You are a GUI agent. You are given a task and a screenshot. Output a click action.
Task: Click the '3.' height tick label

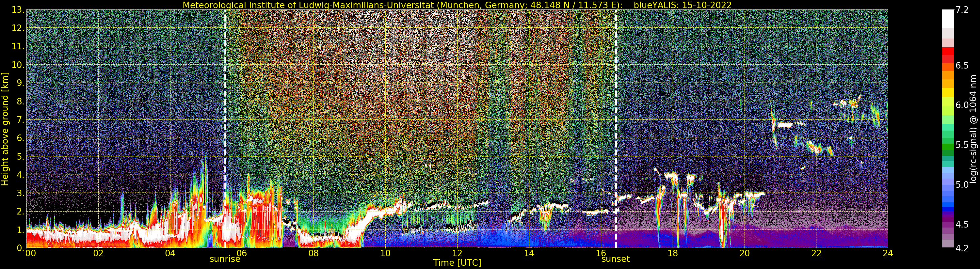[20, 193]
